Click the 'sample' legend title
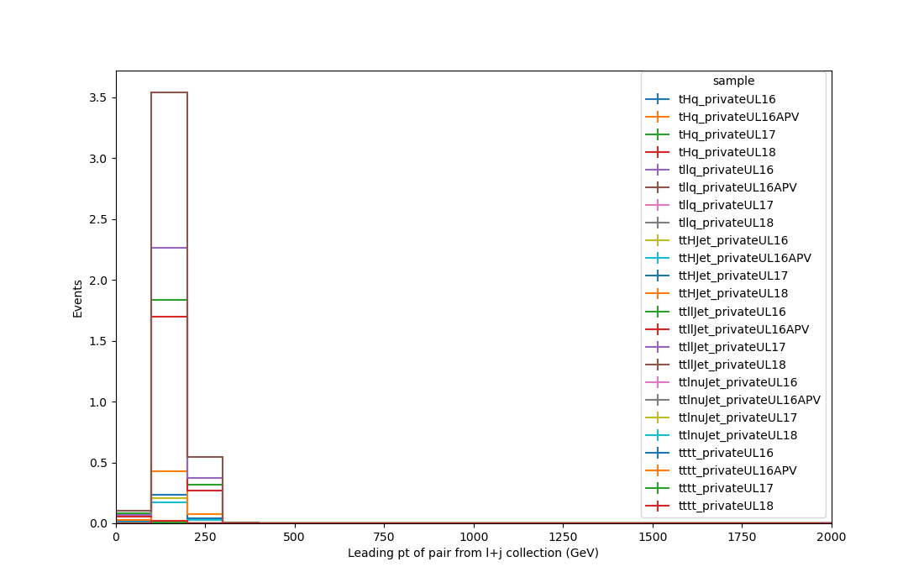 (x=733, y=81)
